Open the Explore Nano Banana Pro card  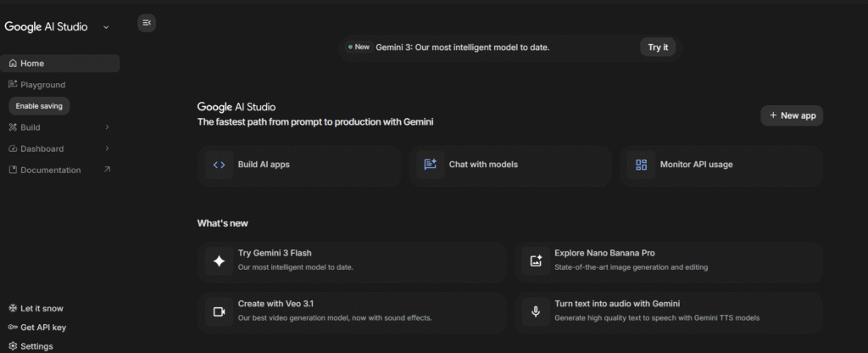pyautogui.click(x=669, y=261)
